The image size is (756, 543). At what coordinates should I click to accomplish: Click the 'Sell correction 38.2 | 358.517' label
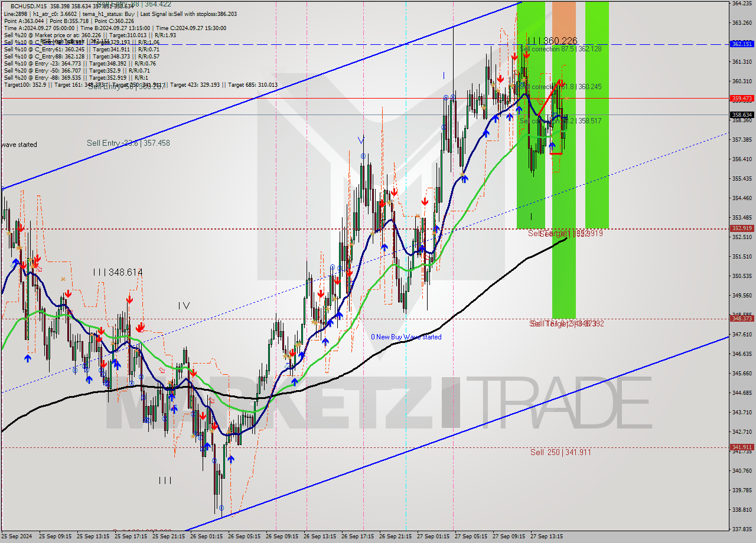coord(561,121)
